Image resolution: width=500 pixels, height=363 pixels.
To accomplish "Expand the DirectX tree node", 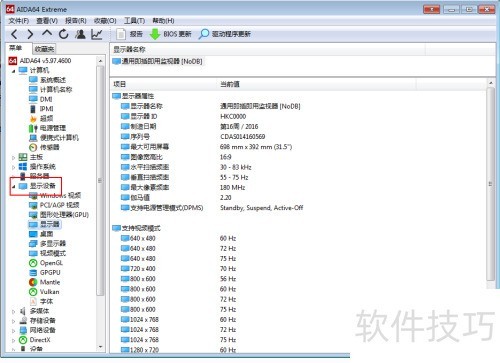I will pyautogui.click(x=13, y=341).
